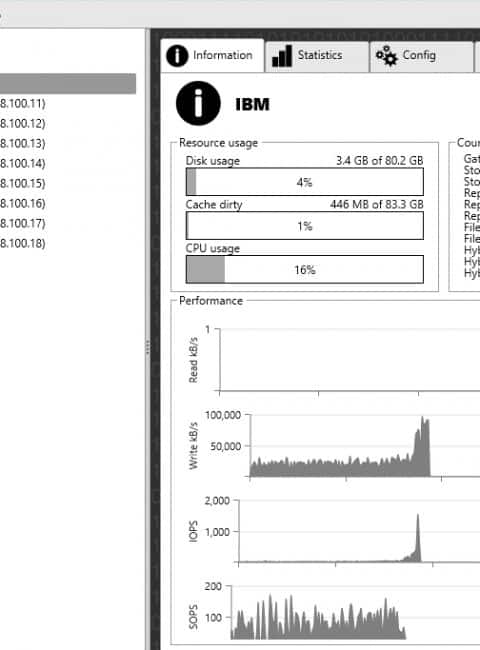This screenshot has height=650, width=480.
Task: Click the Config gears icon
Action: (386, 56)
